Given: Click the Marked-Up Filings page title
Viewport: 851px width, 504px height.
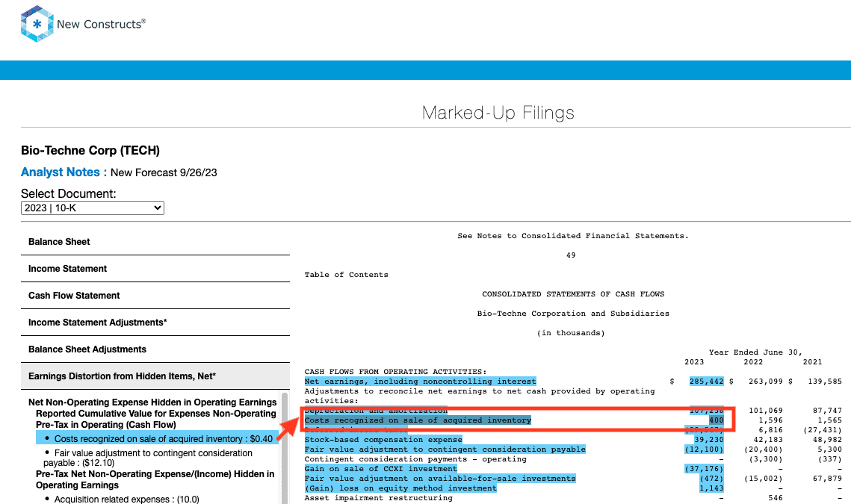Looking at the screenshot, I should (x=498, y=112).
